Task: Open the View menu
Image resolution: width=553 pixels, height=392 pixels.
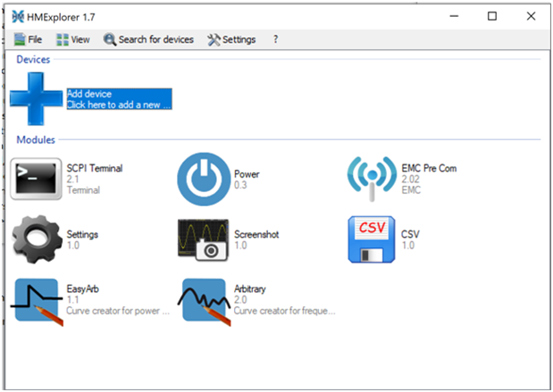Action: 73,39
